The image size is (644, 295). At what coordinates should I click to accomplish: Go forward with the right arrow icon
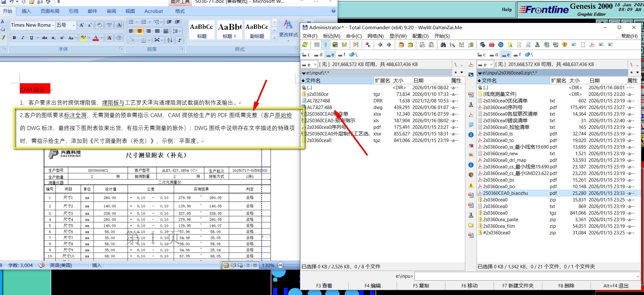pos(389,45)
